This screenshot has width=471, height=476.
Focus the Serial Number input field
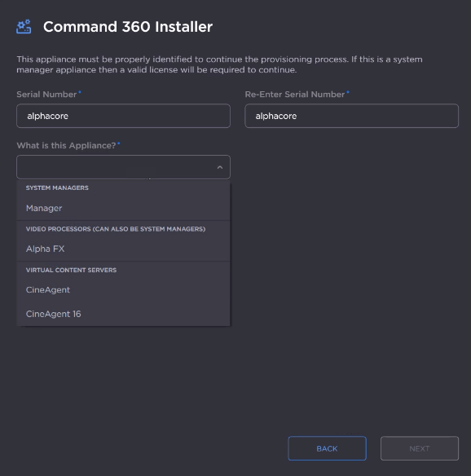[x=123, y=116]
